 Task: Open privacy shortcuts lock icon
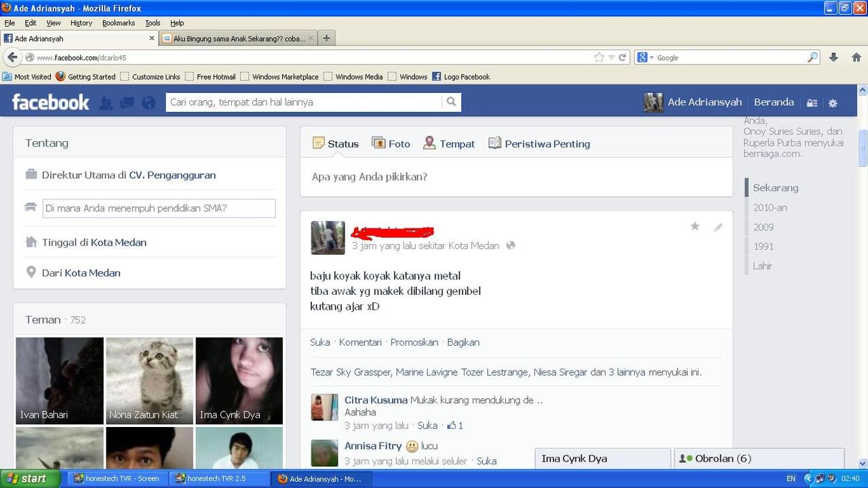pyautogui.click(x=812, y=103)
